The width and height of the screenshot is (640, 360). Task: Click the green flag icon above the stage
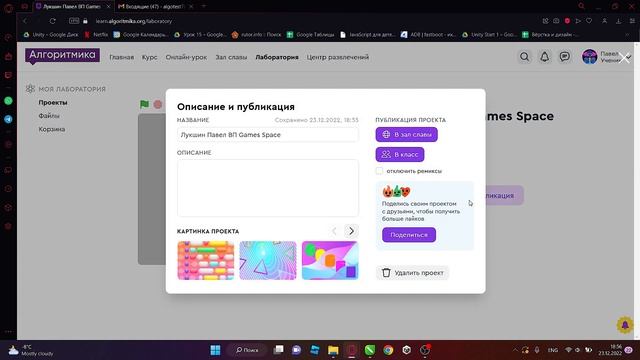point(144,104)
